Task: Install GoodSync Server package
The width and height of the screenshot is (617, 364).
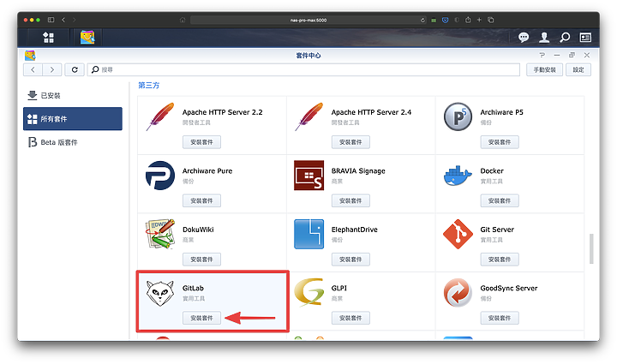Action: [x=500, y=318]
